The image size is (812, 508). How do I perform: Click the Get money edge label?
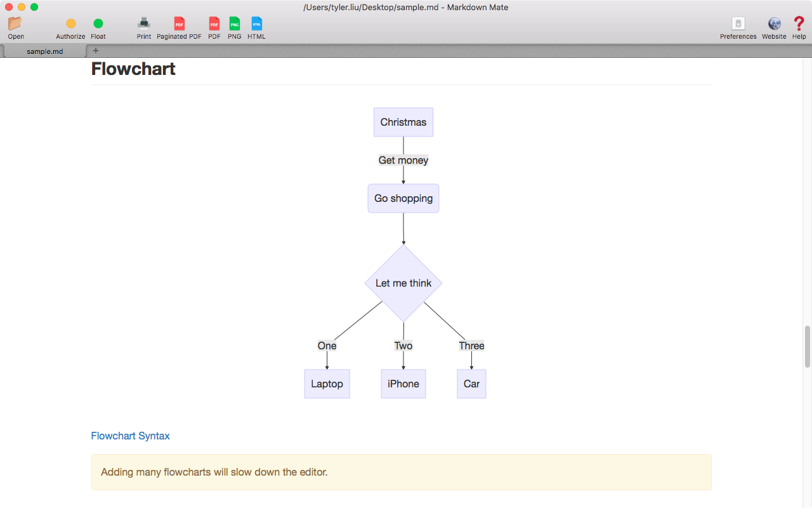pos(403,160)
